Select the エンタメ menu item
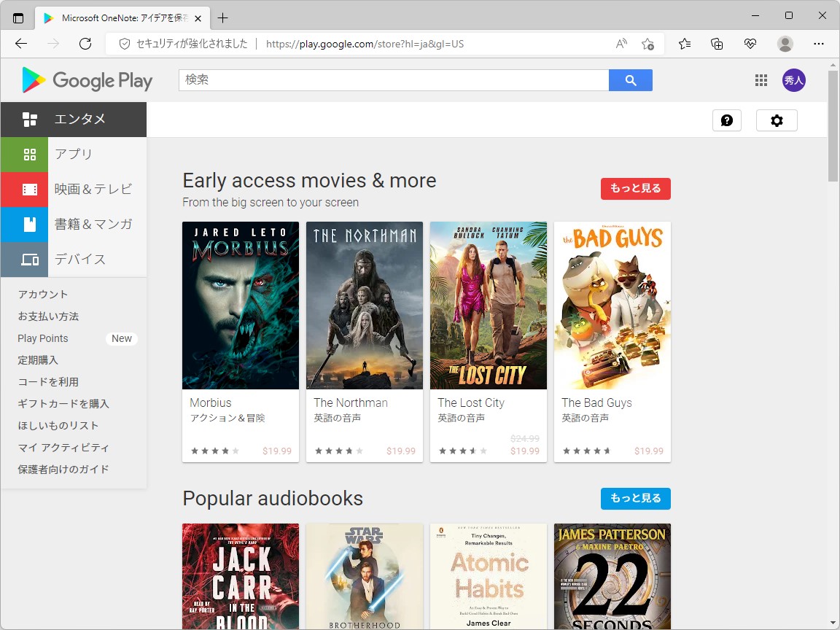This screenshot has height=630, width=840. 74,120
